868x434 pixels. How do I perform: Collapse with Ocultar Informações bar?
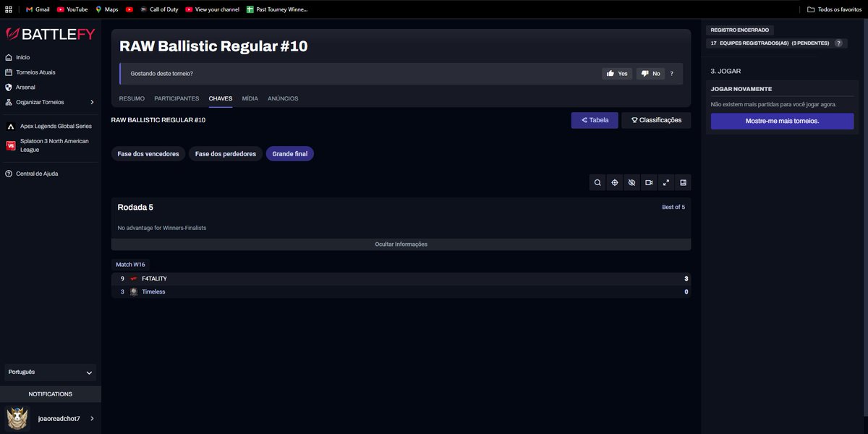coord(401,244)
